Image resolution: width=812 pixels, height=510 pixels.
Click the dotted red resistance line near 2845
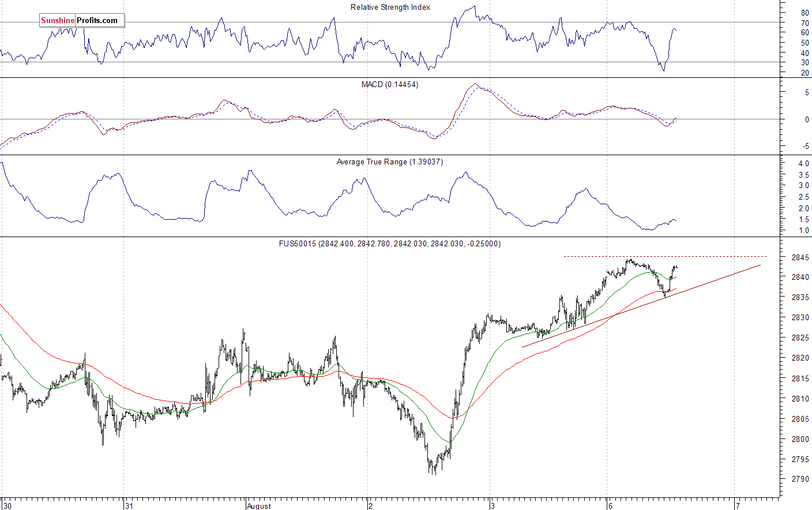pyautogui.click(x=665, y=256)
